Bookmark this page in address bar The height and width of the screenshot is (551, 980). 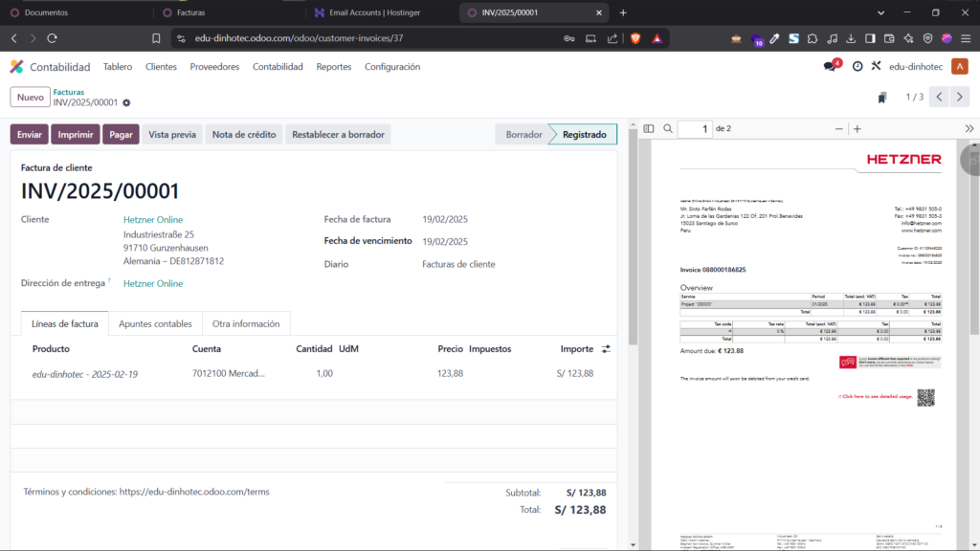click(x=156, y=38)
